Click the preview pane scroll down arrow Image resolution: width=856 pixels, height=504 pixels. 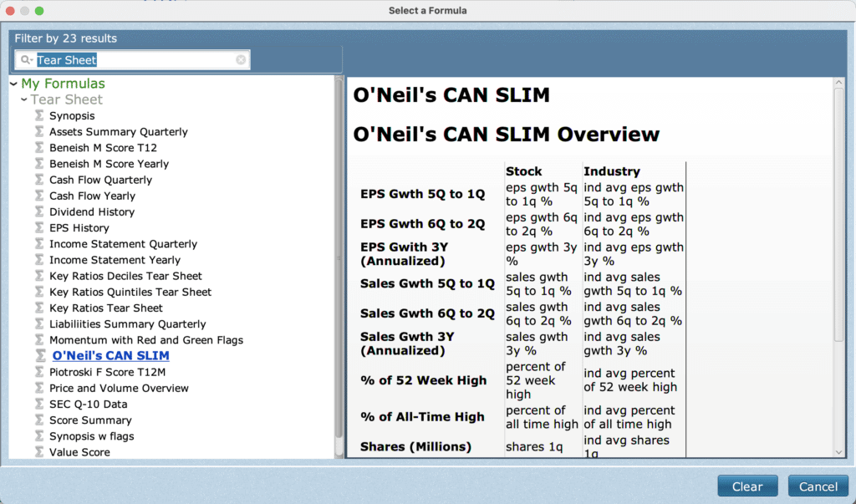(x=839, y=451)
